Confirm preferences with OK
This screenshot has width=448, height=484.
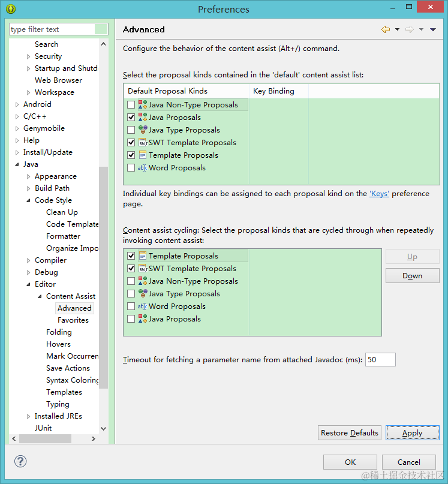click(350, 462)
